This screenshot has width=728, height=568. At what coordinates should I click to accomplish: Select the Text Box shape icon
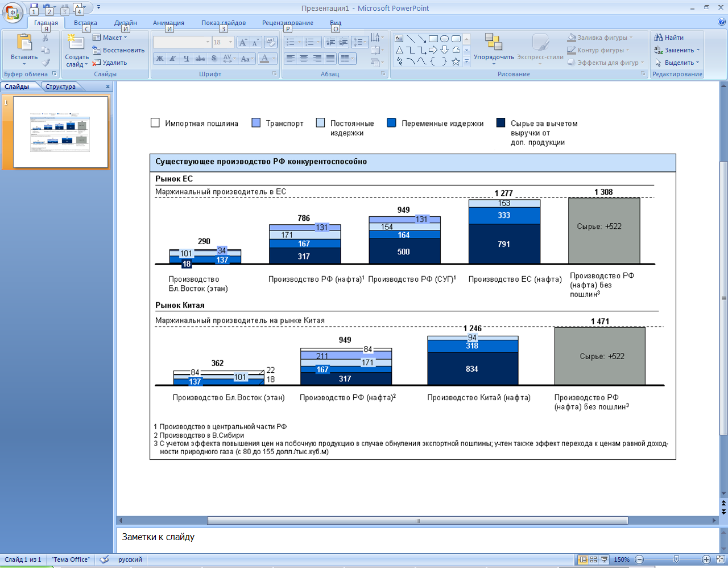click(399, 39)
